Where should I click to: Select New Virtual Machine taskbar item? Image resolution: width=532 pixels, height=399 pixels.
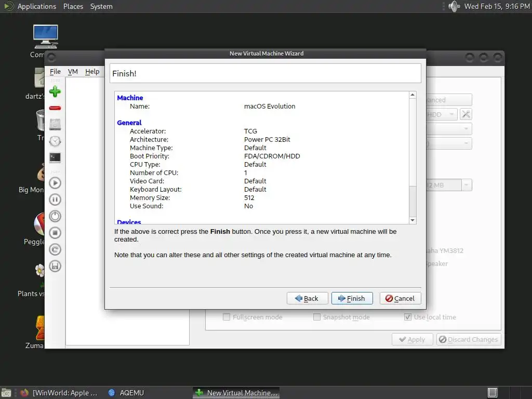point(236,393)
